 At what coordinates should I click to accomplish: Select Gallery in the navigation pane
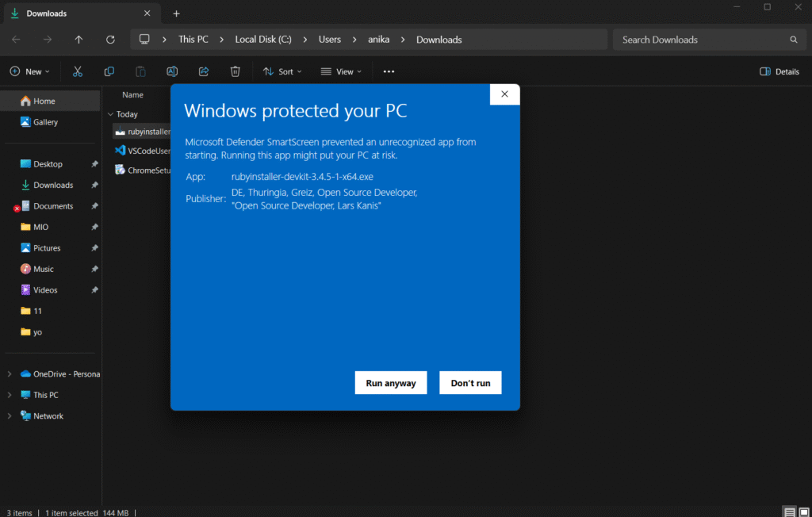(45, 122)
